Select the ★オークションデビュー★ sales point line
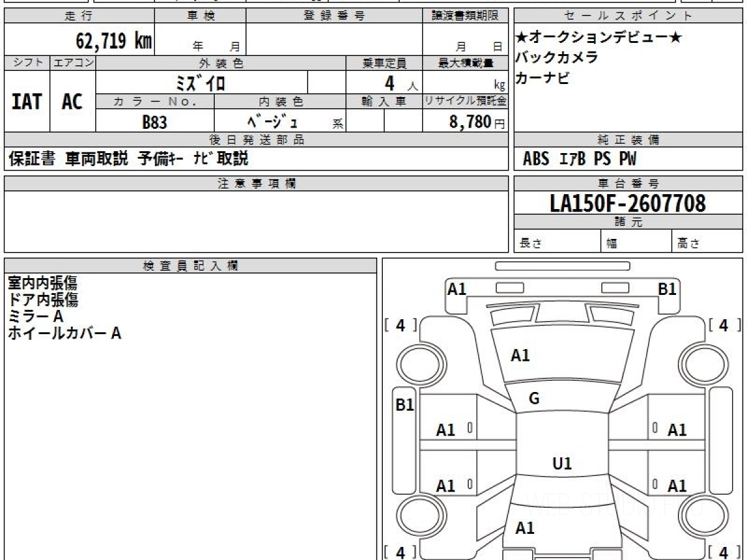This screenshot has width=747, height=560. 598,37
